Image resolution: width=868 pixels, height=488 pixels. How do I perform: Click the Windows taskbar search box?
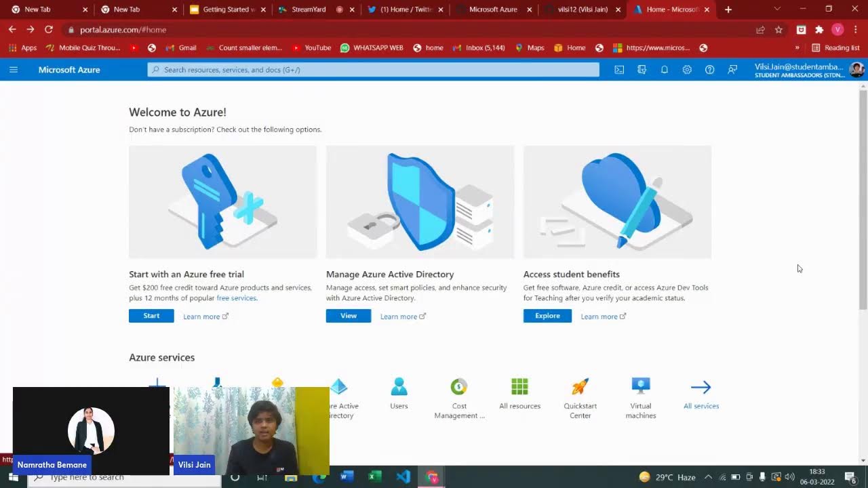click(125, 477)
